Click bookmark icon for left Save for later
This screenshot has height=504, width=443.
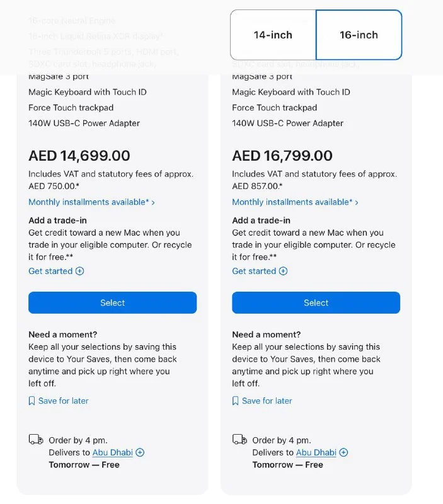[x=32, y=401]
